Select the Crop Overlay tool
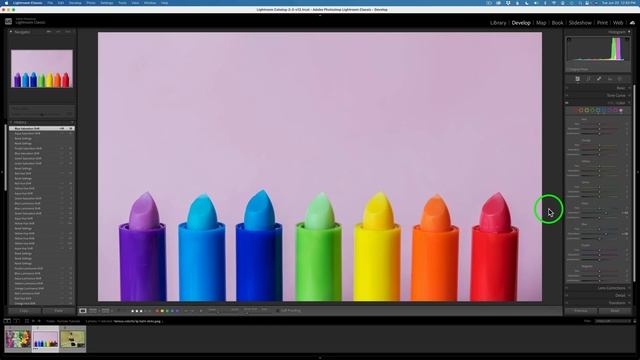 pos(588,79)
